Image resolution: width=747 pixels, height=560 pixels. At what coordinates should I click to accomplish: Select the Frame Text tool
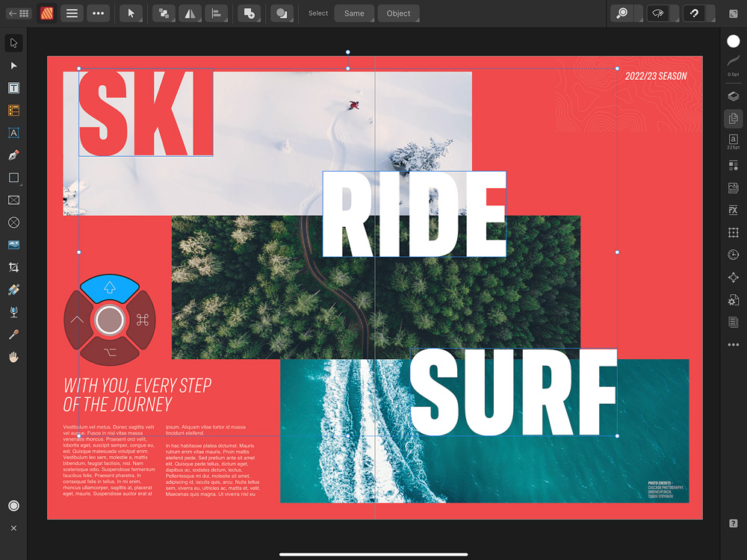coord(13,88)
